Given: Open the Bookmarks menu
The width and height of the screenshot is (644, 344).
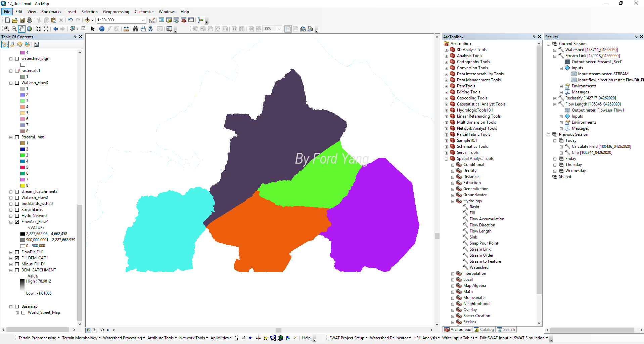Looking at the screenshot, I should (x=51, y=11).
